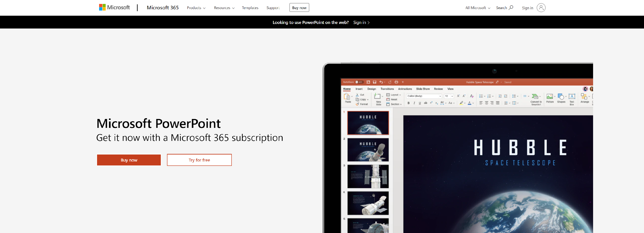Click the HUBBLE title on the slide
The width and height of the screenshot is (644, 233).
pos(520,147)
